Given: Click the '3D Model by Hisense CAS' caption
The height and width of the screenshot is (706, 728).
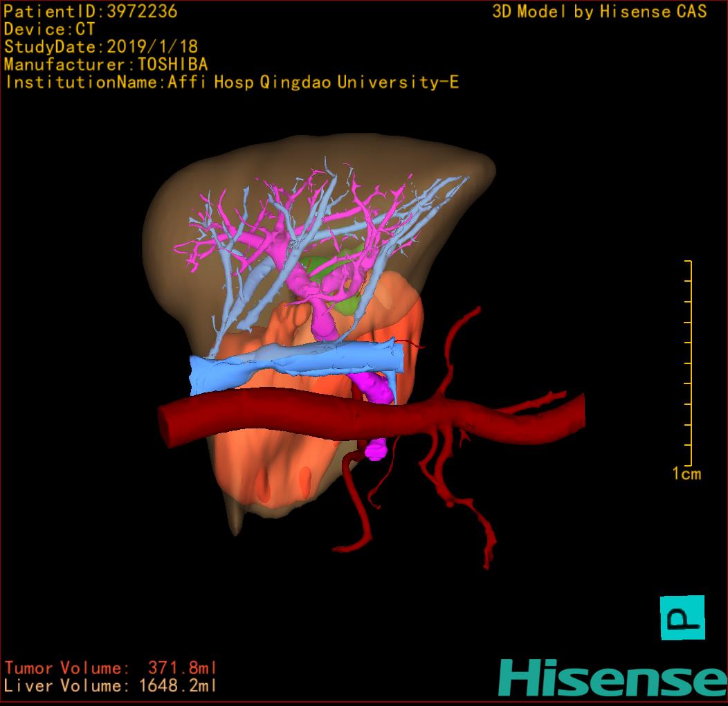Looking at the screenshot, I should pyautogui.click(x=599, y=11).
